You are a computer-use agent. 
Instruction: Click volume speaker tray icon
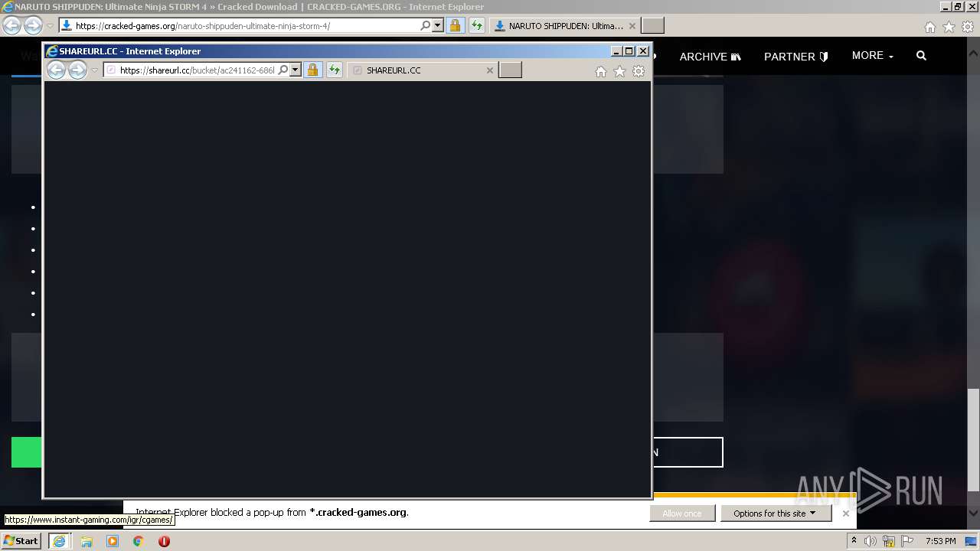871,541
